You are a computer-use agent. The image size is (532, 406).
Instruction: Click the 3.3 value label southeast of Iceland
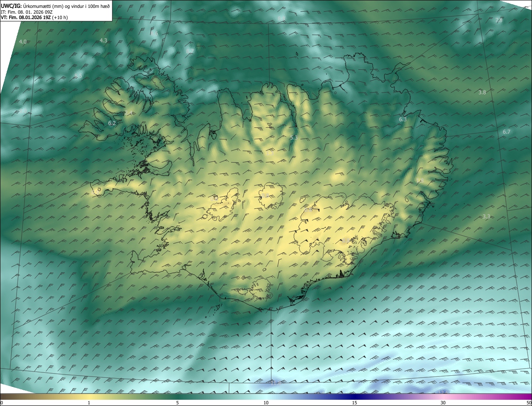486,217
